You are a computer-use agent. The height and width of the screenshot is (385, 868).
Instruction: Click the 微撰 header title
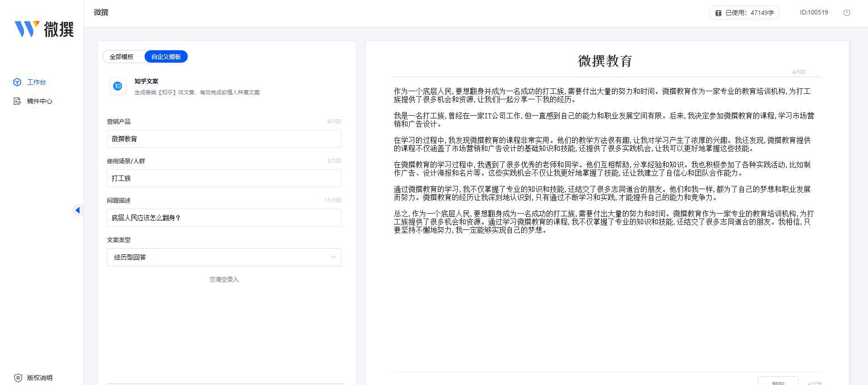pos(101,12)
